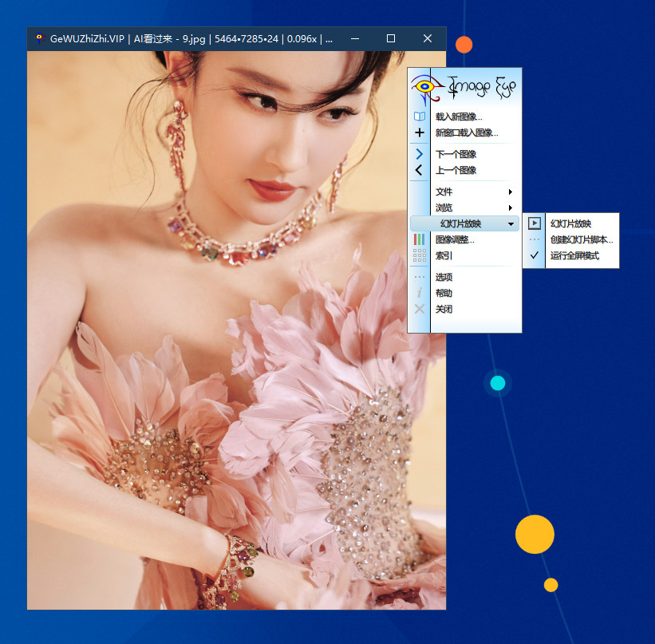Choose 载入新图像... from the menu
The height and width of the screenshot is (644, 655).
point(459,117)
